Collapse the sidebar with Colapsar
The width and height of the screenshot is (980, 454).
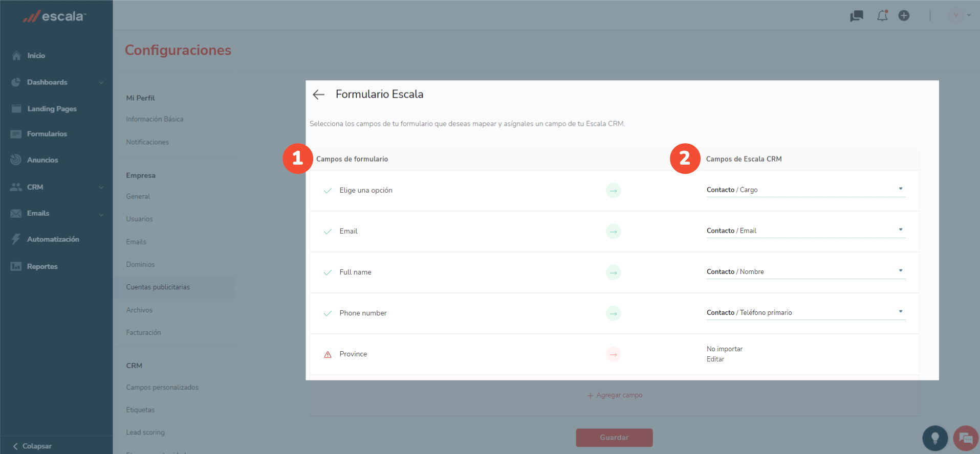pyautogui.click(x=32, y=446)
